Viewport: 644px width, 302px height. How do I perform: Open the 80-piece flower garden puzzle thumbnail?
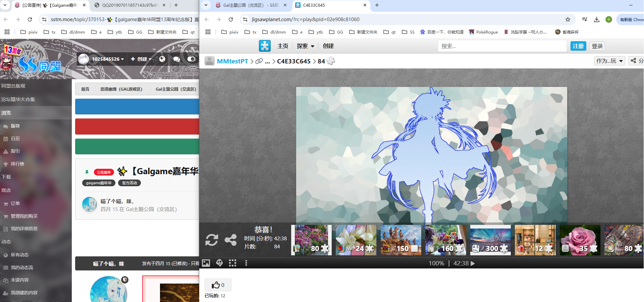tap(311, 240)
